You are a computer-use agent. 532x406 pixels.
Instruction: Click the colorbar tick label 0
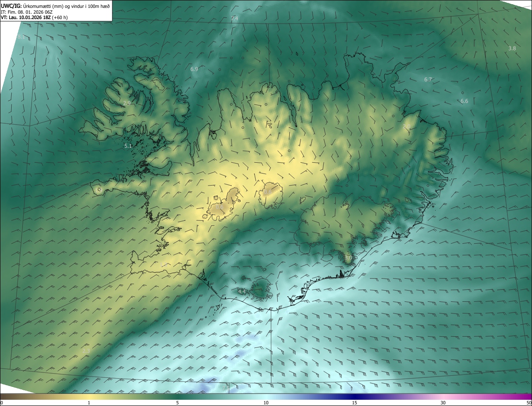point(1,403)
